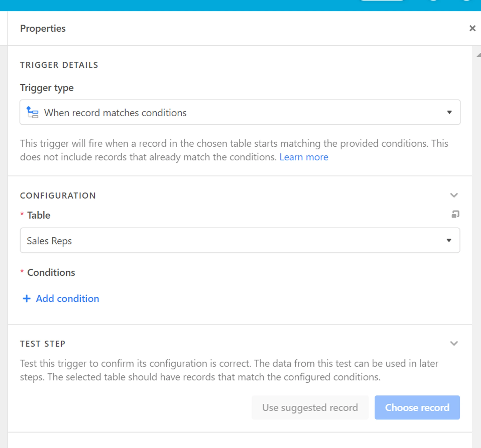Open the Trigger type dropdown
The width and height of the screenshot is (481, 448).
pos(240,112)
